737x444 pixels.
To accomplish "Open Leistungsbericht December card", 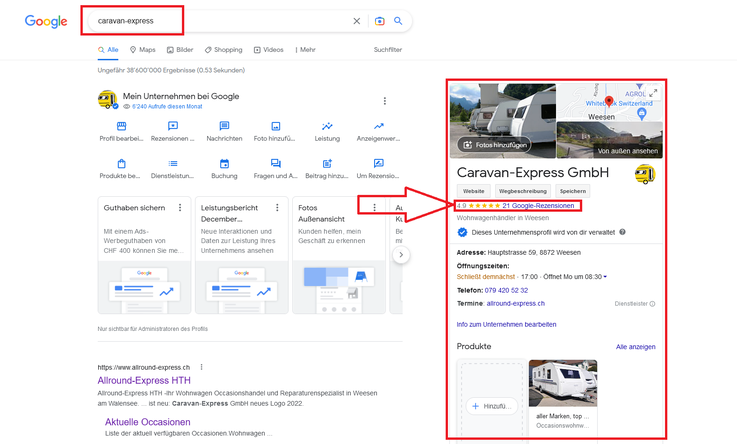I will tap(242, 255).
